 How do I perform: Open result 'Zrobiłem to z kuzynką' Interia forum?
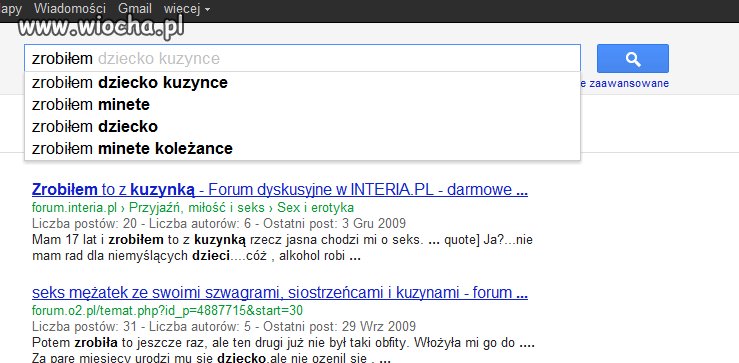pos(279,190)
